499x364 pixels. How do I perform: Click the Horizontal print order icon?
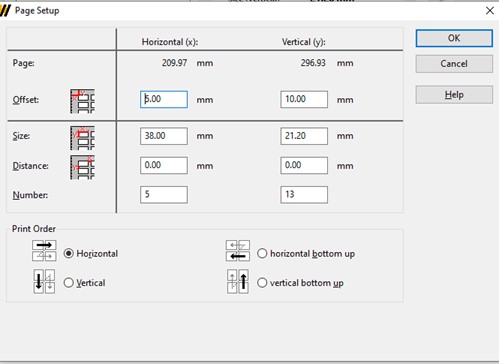[x=44, y=251]
